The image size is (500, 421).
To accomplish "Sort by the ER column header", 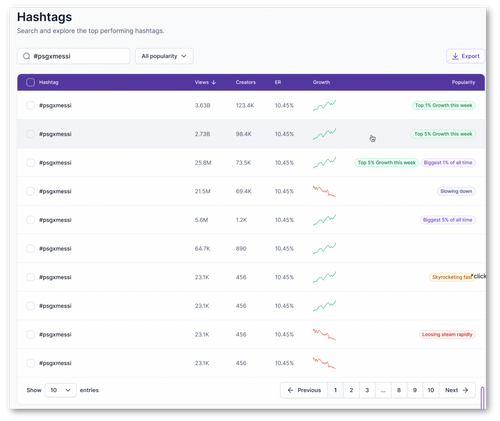I will tap(278, 82).
